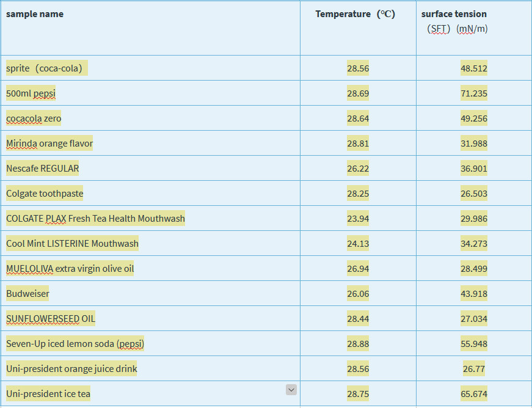Open the dropdown arrow in Uni-president ice tea row
Screen dimensions: 532x408
[291, 390]
